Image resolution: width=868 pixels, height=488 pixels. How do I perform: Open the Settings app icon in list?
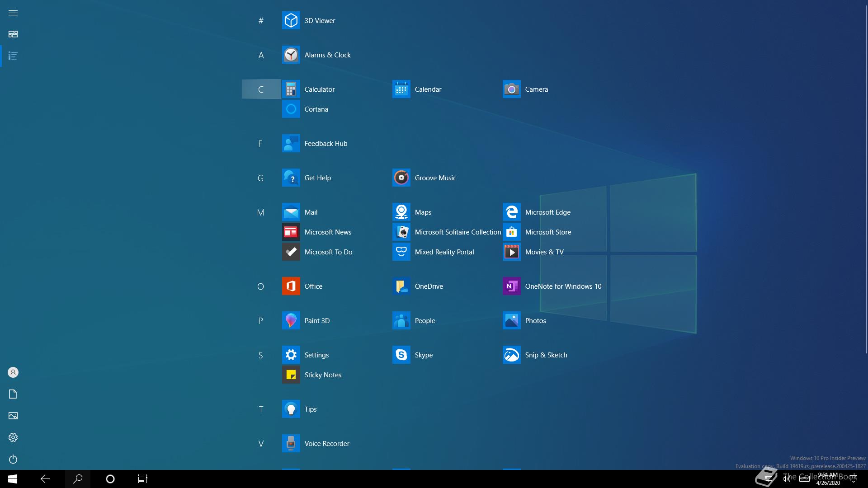tap(291, 355)
